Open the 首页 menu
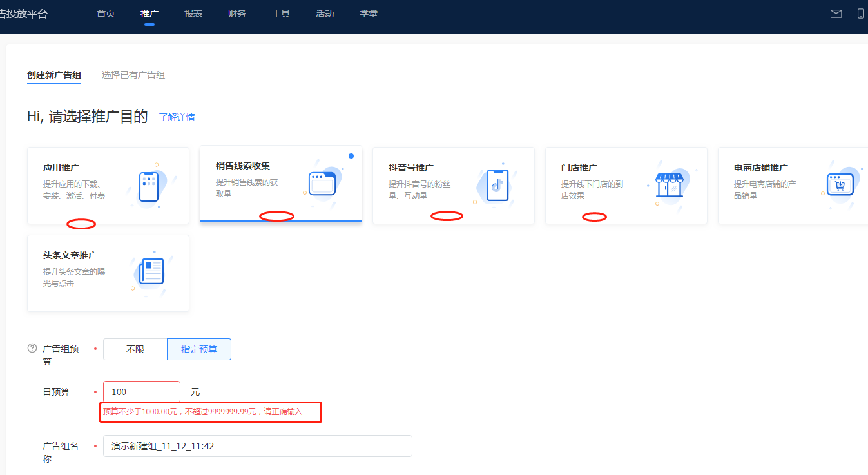868x475 pixels. tap(106, 14)
